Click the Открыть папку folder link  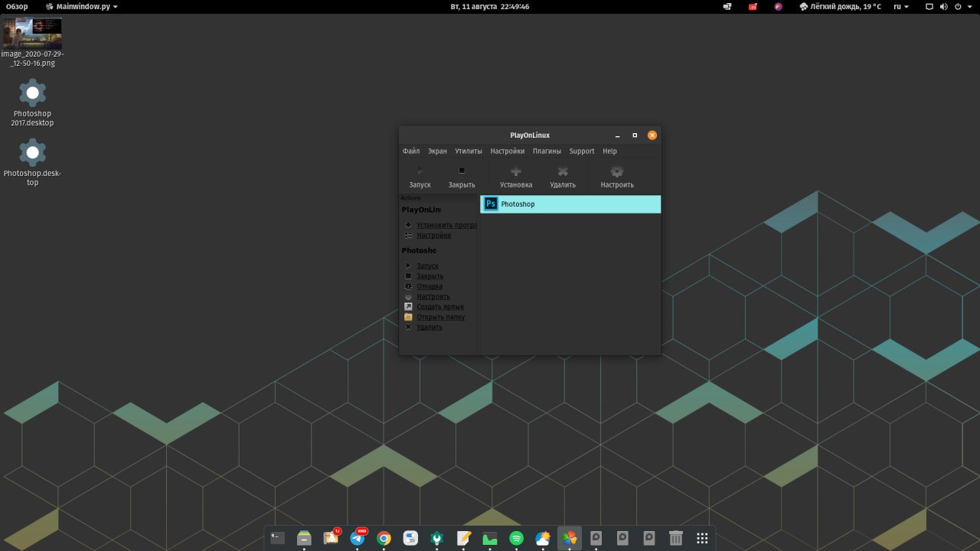(440, 317)
